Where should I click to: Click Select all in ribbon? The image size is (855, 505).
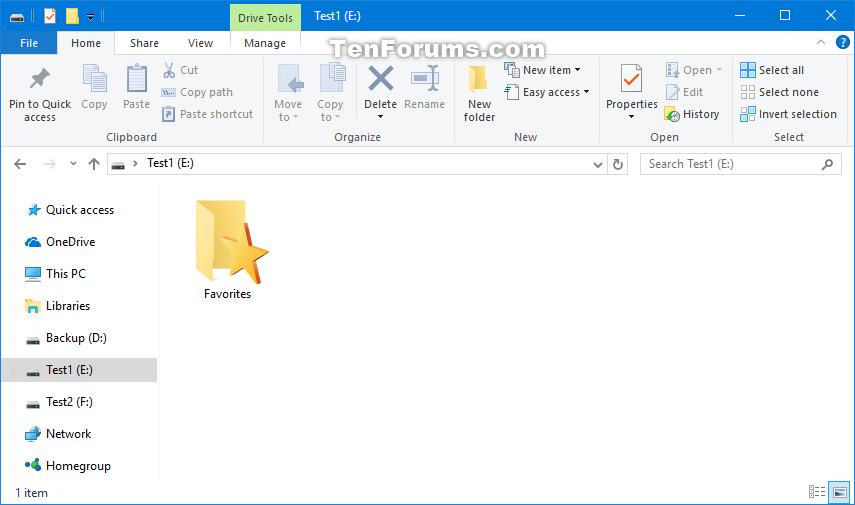(772, 70)
